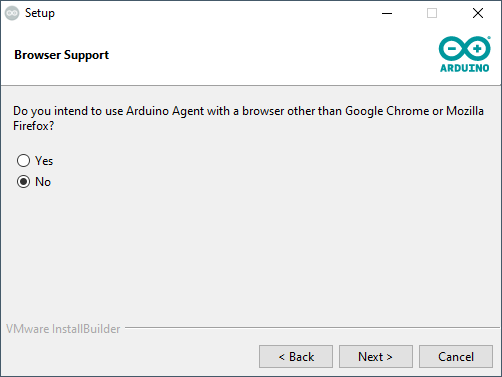Click the VMware InstallBuilder label

[63, 329]
